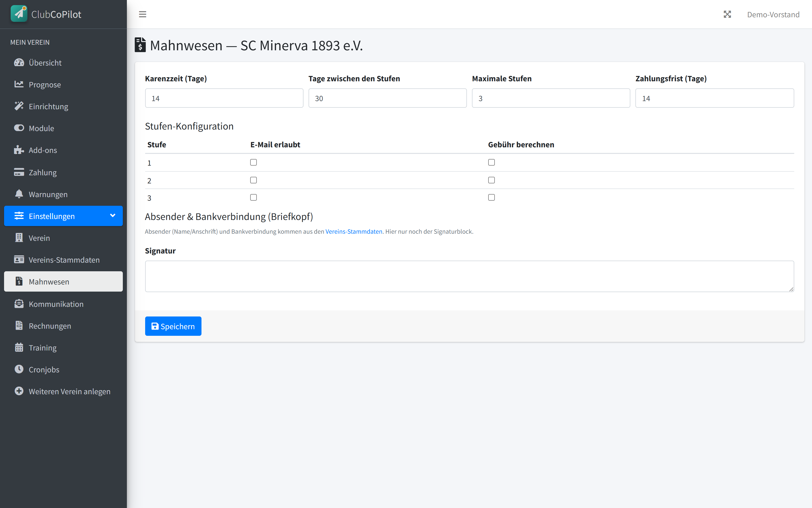The width and height of the screenshot is (812, 508).
Task: Click the plus circle icon for new Verein
Action: (x=19, y=391)
